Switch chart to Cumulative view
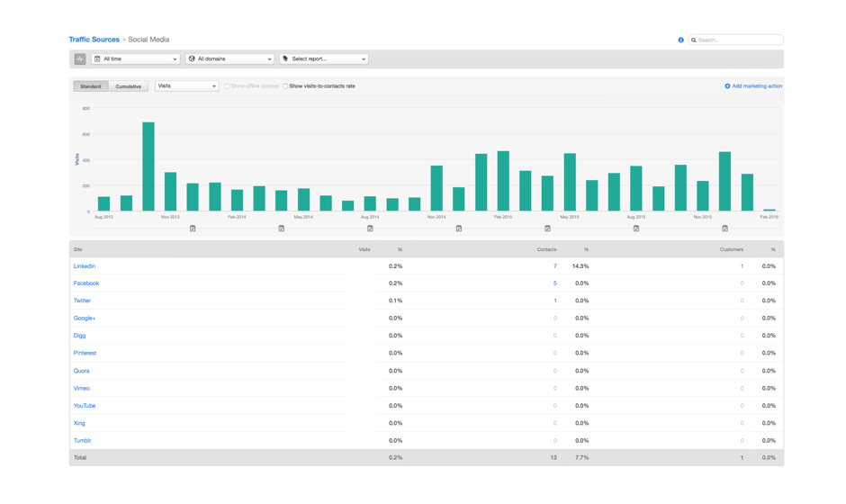The height and width of the screenshot is (504, 846). pyautogui.click(x=128, y=86)
